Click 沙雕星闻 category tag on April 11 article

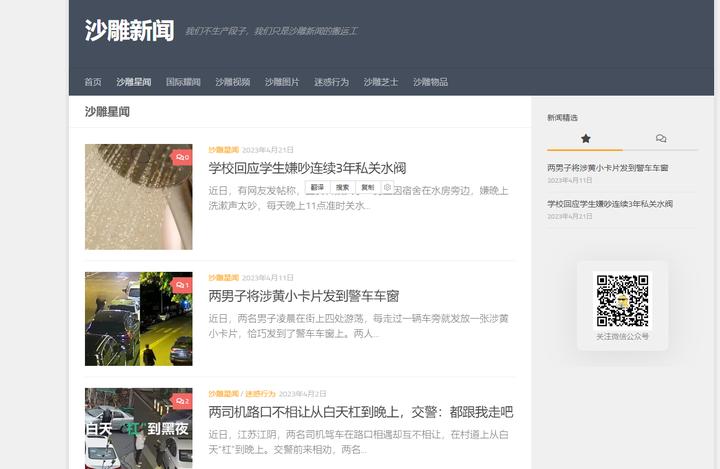[224, 277]
